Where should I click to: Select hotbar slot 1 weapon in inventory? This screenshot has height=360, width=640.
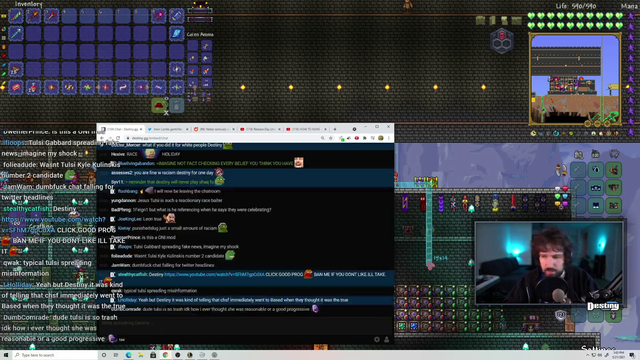click(x=16, y=16)
